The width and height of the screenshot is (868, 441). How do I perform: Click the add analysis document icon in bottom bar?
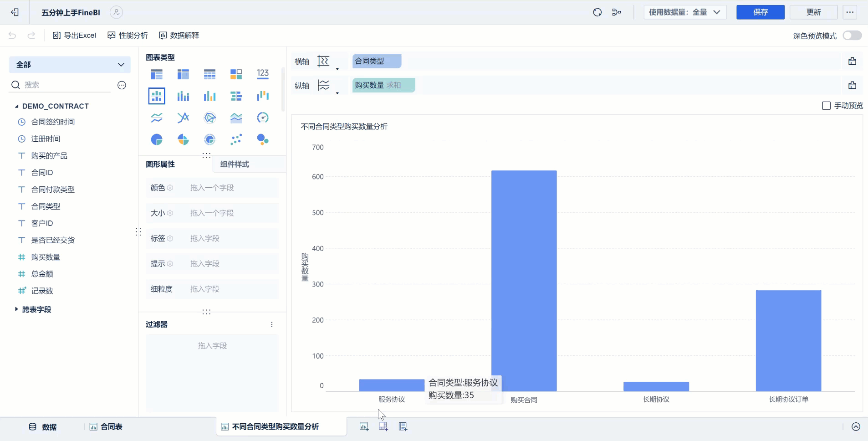pos(403,426)
